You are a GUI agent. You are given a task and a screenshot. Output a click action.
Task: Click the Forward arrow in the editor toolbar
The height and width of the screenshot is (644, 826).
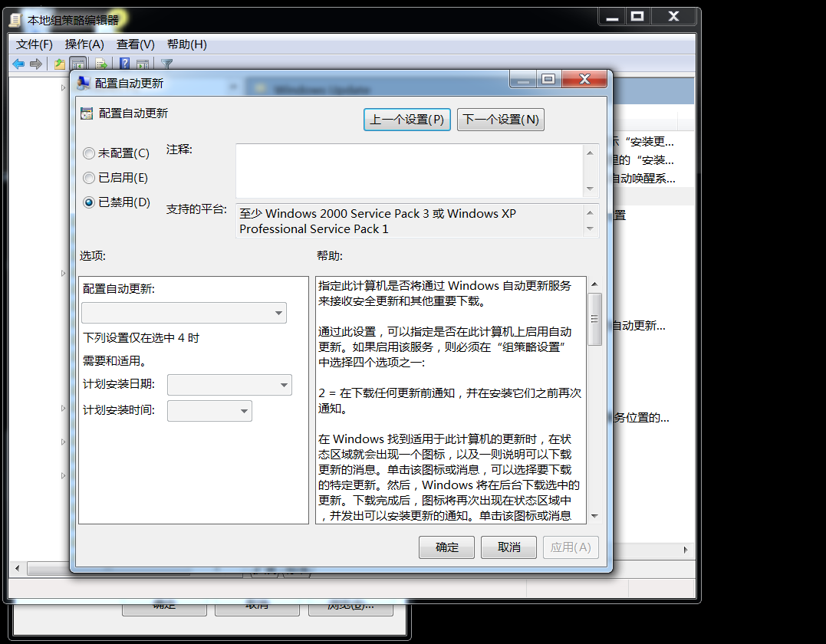(36, 64)
